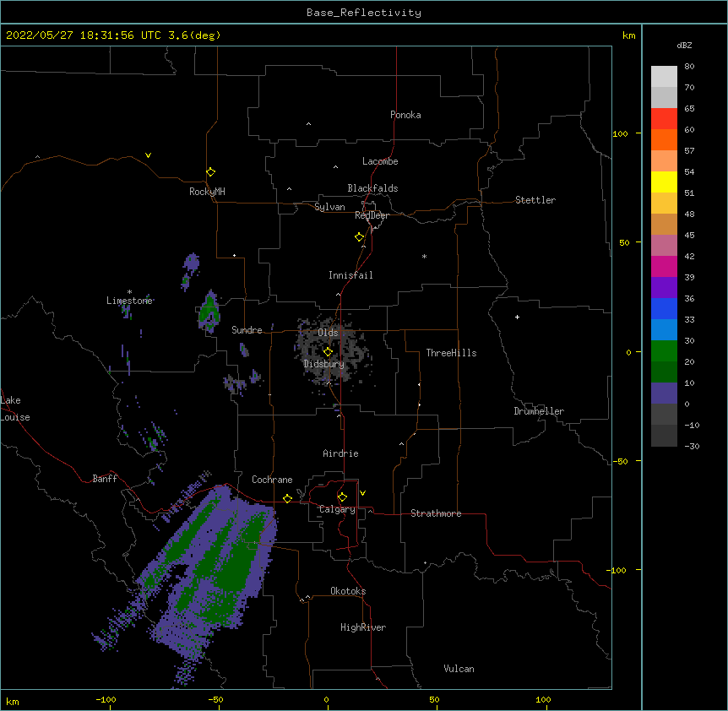Select the lightest gray 70-80 dBZ swatch
The width and height of the screenshot is (728, 711).
coord(664,76)
